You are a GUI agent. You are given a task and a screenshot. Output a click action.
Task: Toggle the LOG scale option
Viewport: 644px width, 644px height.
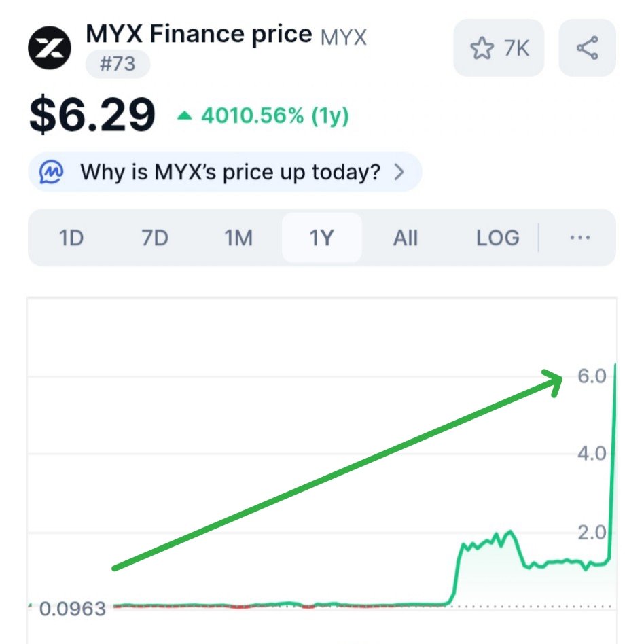(497, 238)
